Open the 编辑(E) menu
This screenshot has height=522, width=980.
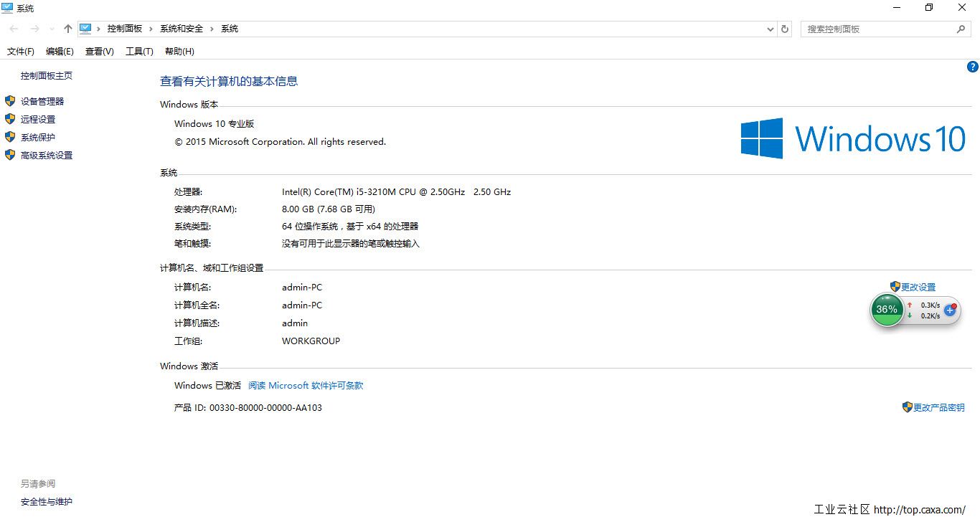(x=60, y=52)
